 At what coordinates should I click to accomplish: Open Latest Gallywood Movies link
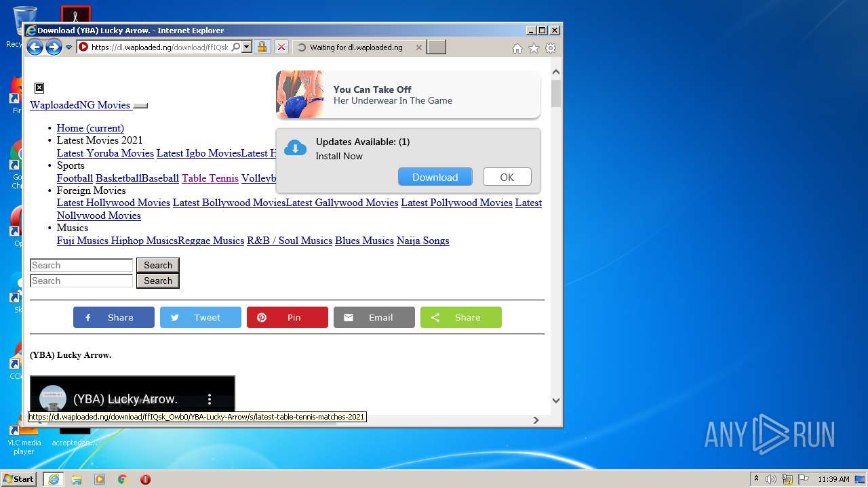pyautogui.click(x=342, y=203)
